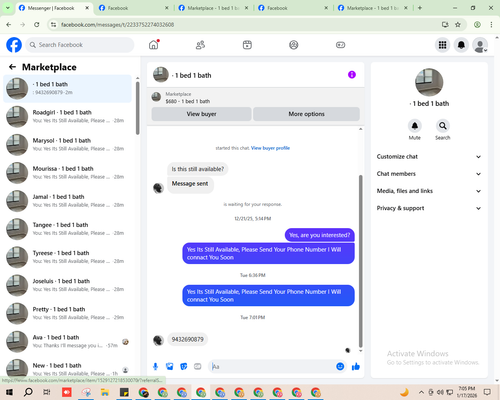The height and width of the screenshot is (400, 500).
Task: Bookmark this page star icon
Action: pos(458,25)
